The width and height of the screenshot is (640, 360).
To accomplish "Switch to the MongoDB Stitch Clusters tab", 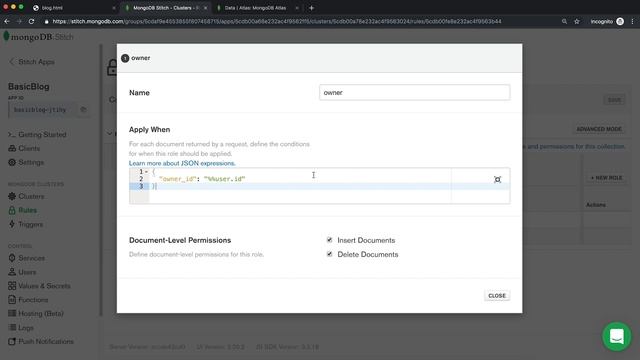I will (165, 8).
